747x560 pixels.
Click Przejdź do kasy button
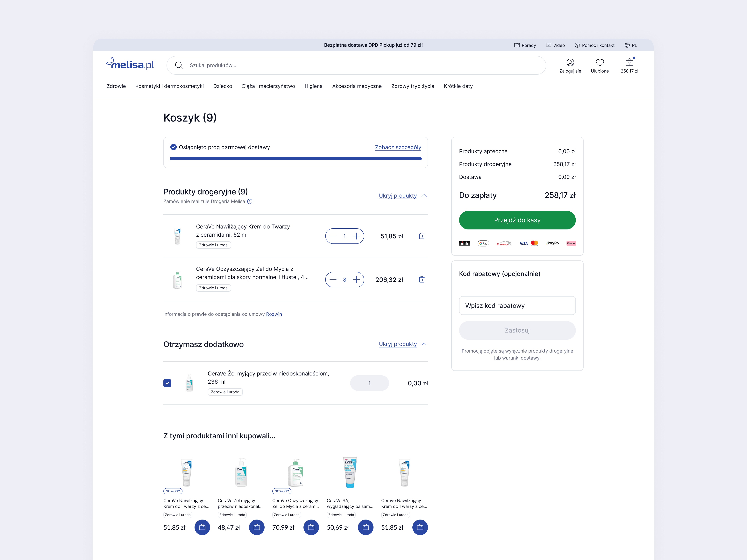(x=517, y=220)
